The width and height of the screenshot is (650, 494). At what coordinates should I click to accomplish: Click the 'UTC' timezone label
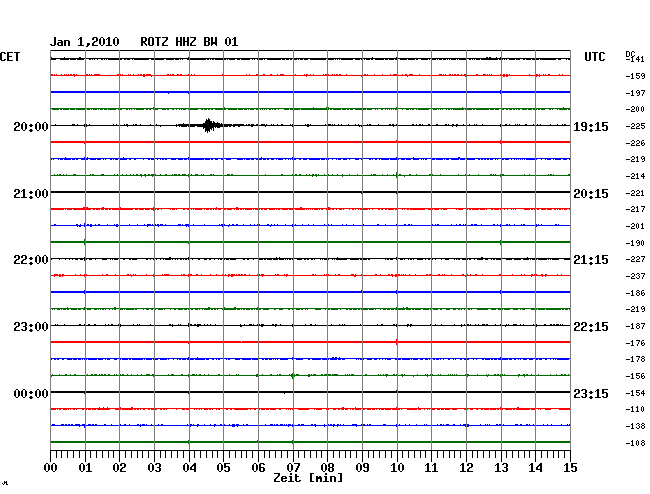coord(594,57)
